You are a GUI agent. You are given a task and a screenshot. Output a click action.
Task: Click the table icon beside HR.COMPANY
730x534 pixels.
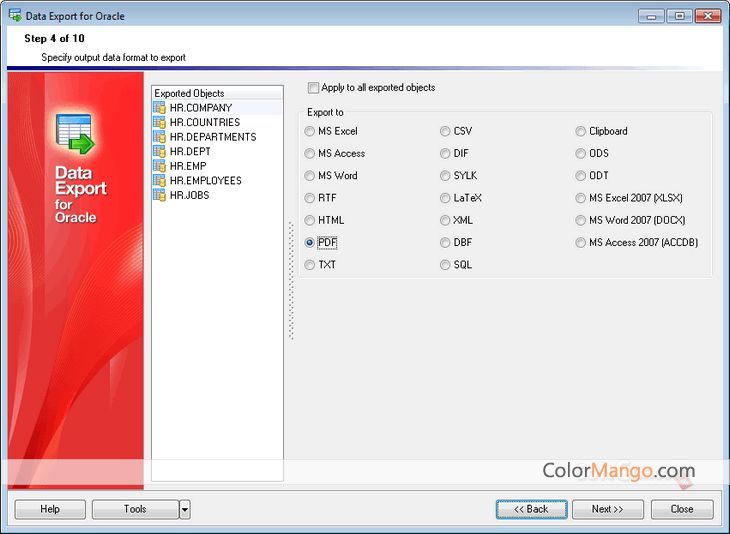coord(159,108)
